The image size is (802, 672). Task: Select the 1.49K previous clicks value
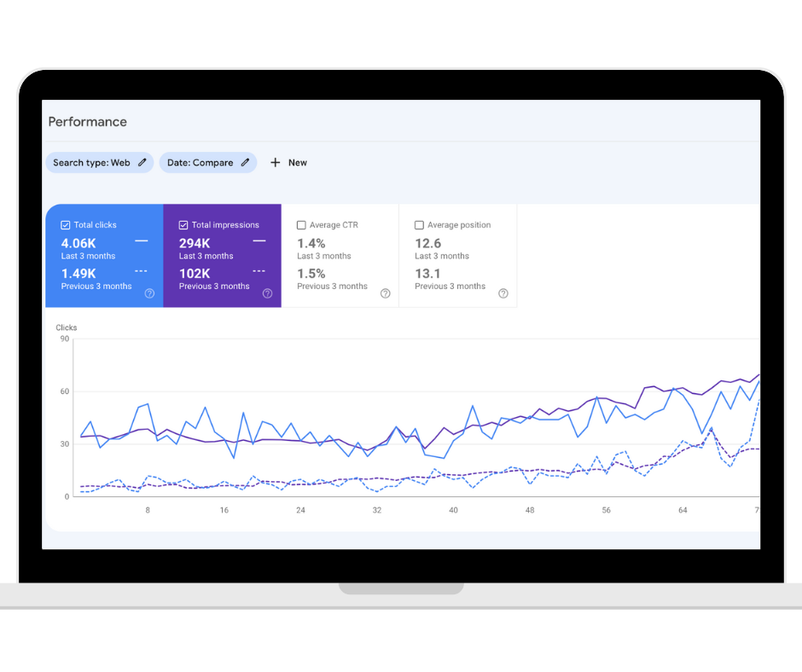point(78,274)
